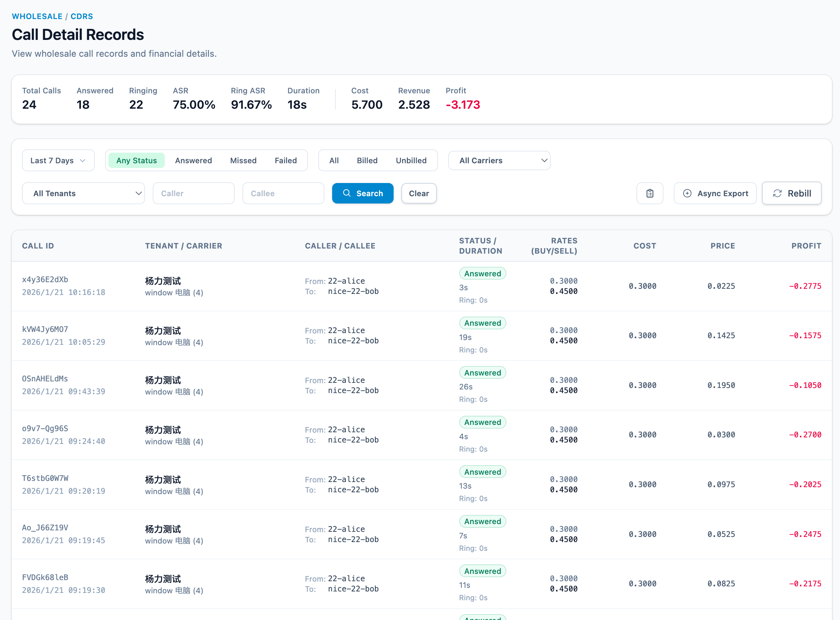This screenshot has width=840, height=620.
Task: Select the Missed status filter
Action: tap(244, 160)
